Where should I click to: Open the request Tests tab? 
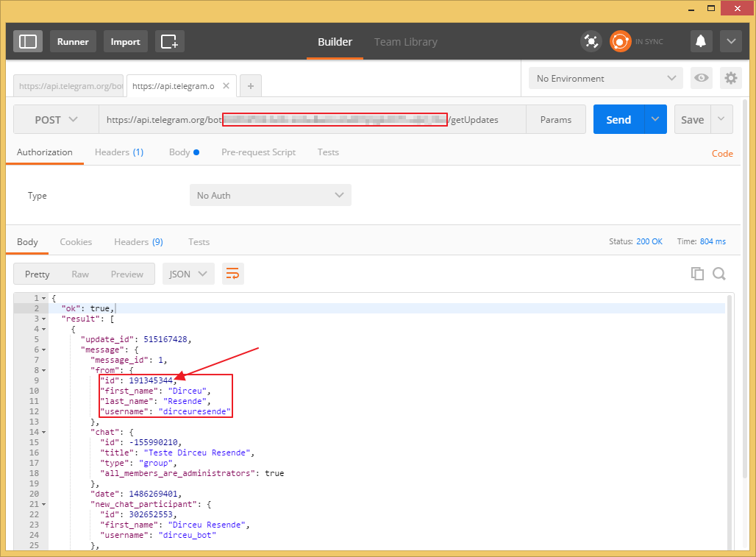click(x=328, y=152)
